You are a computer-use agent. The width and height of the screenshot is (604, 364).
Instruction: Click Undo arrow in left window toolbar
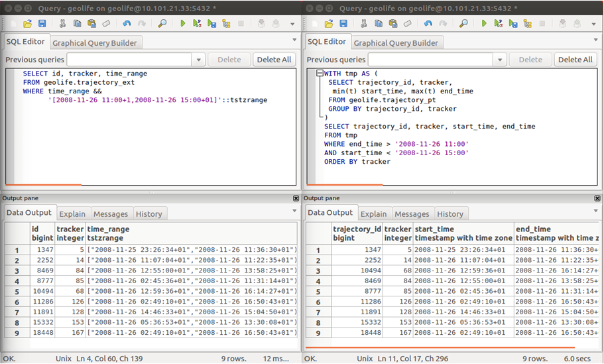(x=126, y=23)
